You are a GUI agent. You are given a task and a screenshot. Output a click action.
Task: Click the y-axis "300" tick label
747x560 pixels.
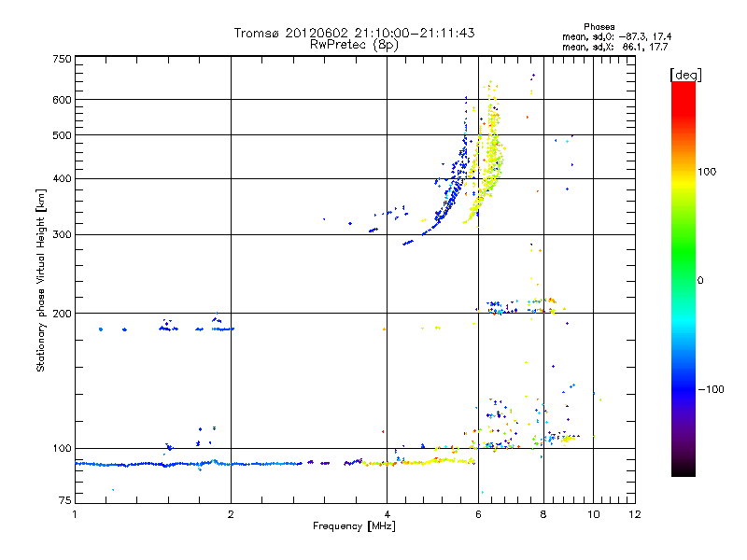tap(62, 235)
